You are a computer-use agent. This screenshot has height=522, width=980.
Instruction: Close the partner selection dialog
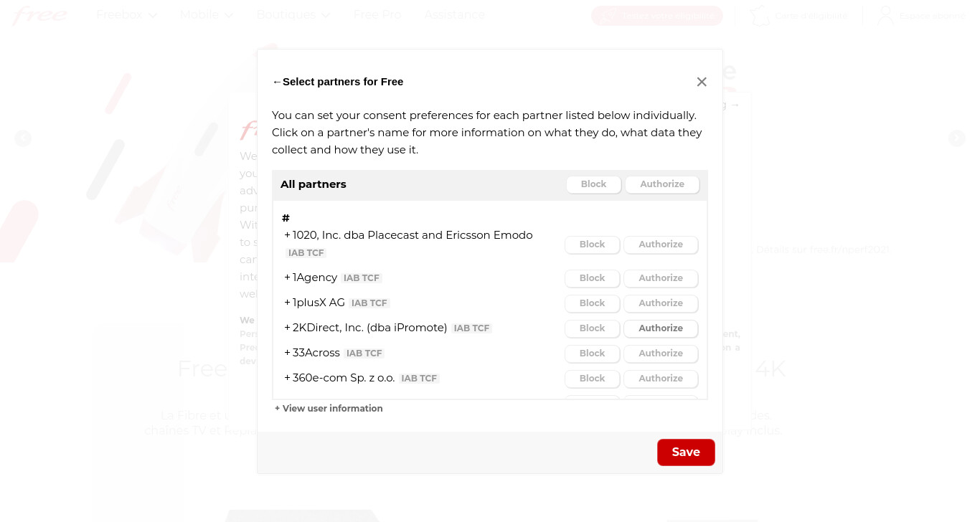(x=702, y=82)
